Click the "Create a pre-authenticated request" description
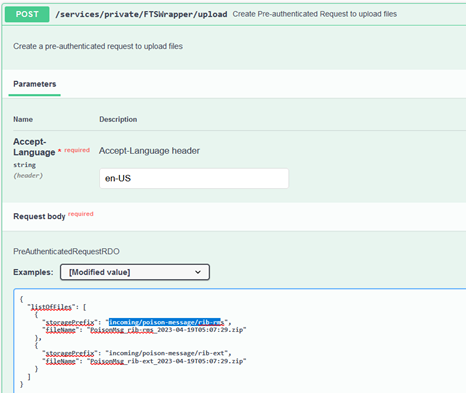Viewport: 466px width, 393px height. (x=98, y=46)
